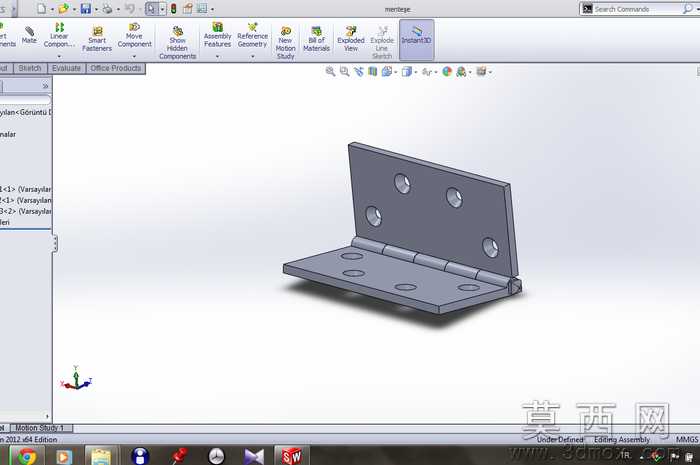Open the View Settings dropdown arrow

click(x=490, y=72)
